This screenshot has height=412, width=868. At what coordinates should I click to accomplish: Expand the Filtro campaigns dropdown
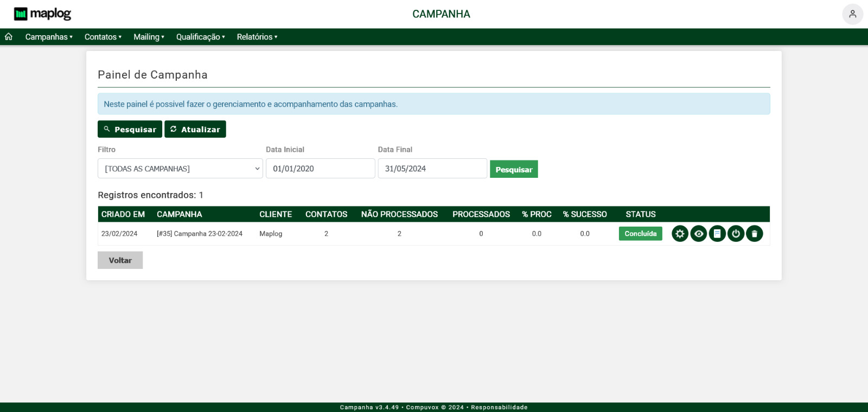point(180,169)
